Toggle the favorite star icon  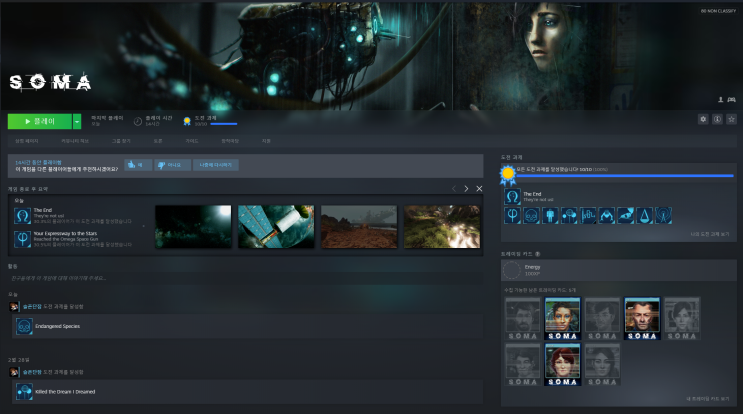pyautogui.click(x=732, y=119)
